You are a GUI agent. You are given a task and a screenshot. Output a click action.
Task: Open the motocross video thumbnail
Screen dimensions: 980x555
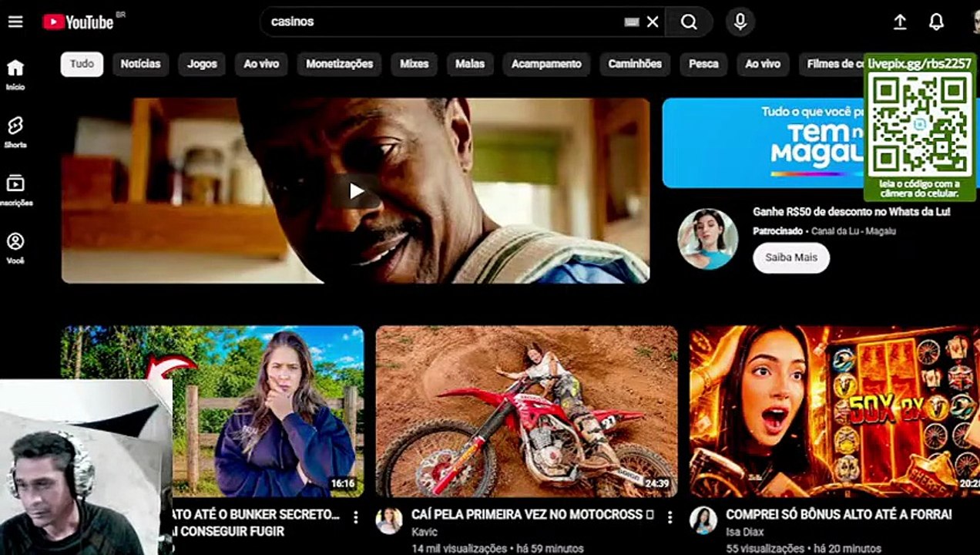526,412
